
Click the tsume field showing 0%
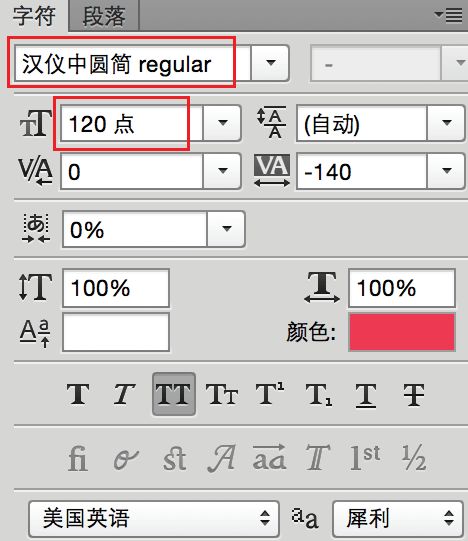coord(135,229)
